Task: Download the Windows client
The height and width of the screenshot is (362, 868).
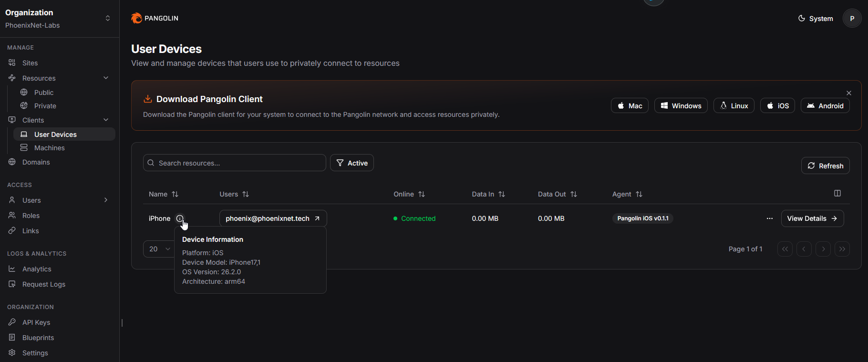Action: [x=681, y=106]
